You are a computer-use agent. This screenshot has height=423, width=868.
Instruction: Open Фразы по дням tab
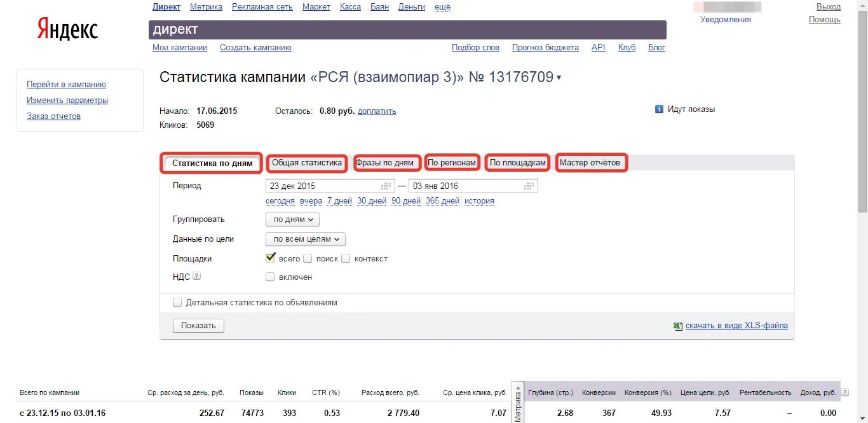point(385,163)
